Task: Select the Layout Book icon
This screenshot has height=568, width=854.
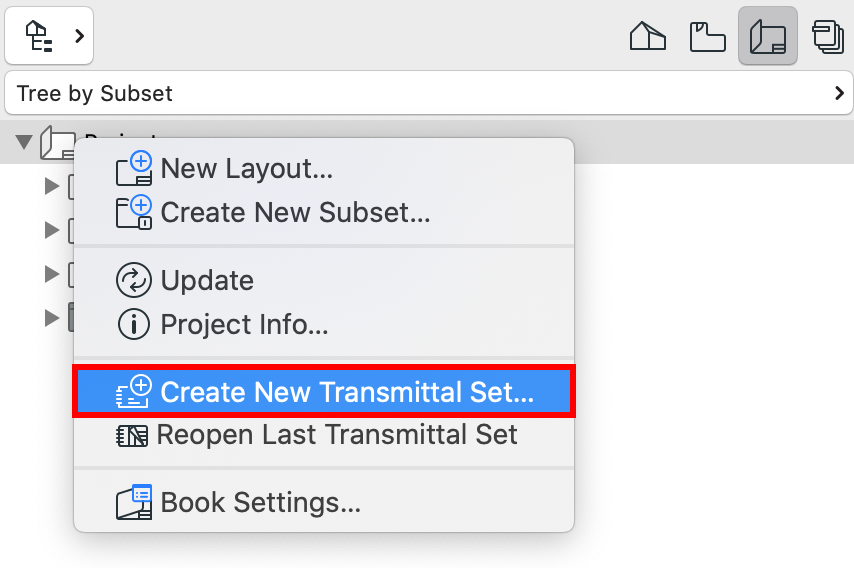Action: click(768, 36)
